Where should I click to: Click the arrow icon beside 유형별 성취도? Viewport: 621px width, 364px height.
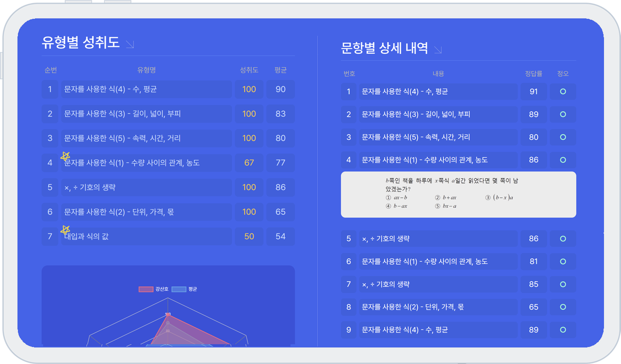pyautogui.click(x=130, y=44)
